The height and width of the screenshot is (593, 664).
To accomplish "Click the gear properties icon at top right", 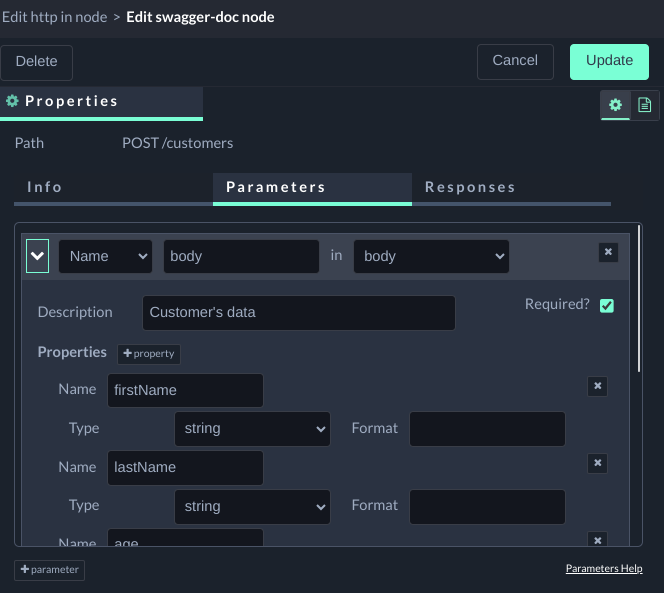I will (615, 105).
